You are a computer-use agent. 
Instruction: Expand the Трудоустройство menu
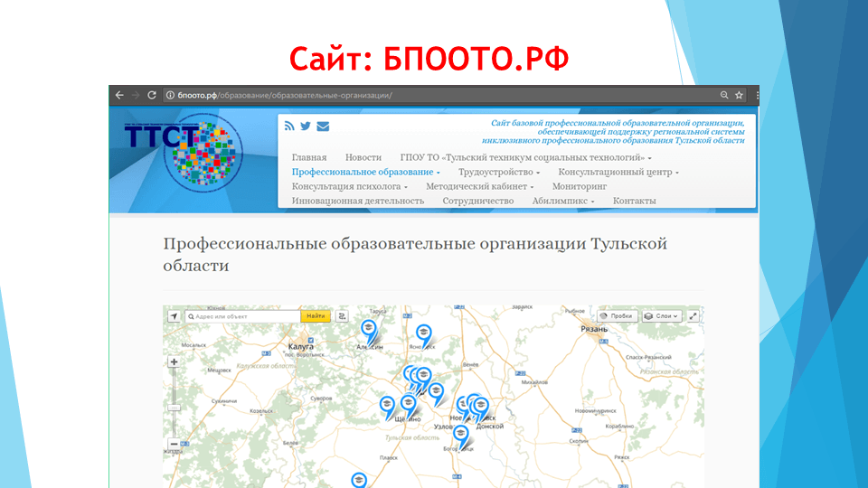coord(499,172)
